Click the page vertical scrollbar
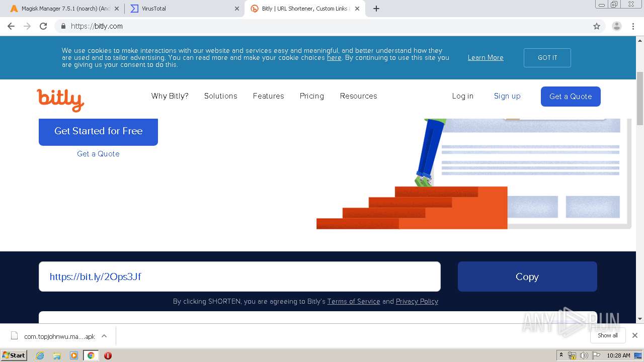 pyautogui.click(x=640, y=99)
